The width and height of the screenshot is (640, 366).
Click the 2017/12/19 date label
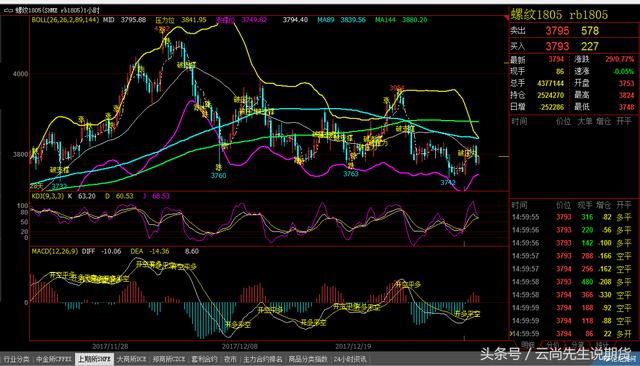353,346
